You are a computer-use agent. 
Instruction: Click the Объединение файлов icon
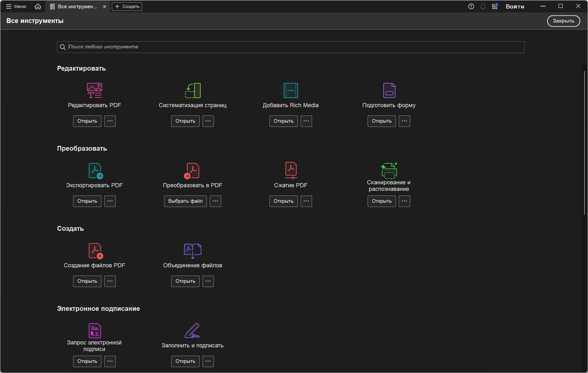click(193, 251)
